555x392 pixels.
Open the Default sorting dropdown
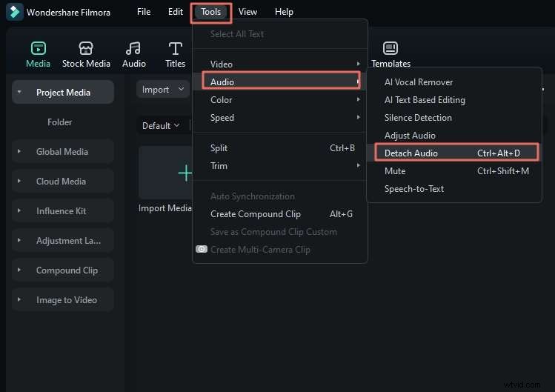(161, 126)
